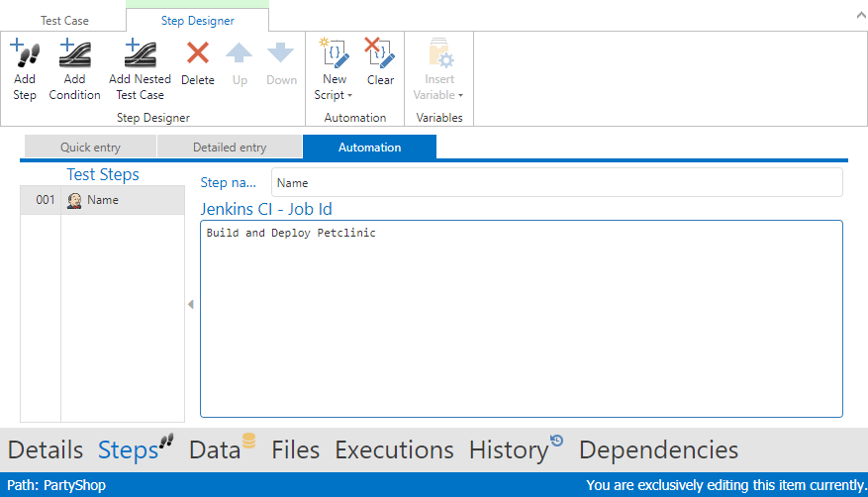Image resolution: width=868 pixels, height=497 pixels.
Task: Select the Step Designer ribbon tab
Action: click(198, 20)
